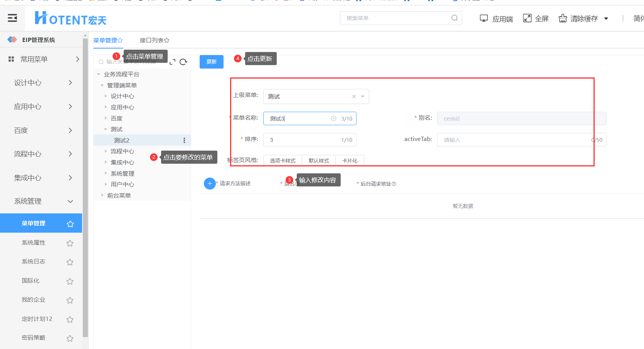Select 流程中心 in the menu tree
This screenshot has height=349, width=644.
coord(123,151)
